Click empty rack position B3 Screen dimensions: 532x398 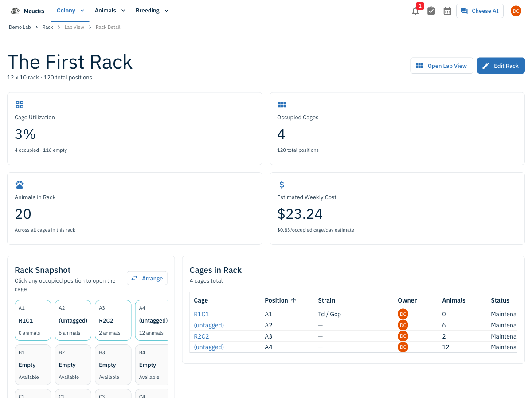point(113,365)
